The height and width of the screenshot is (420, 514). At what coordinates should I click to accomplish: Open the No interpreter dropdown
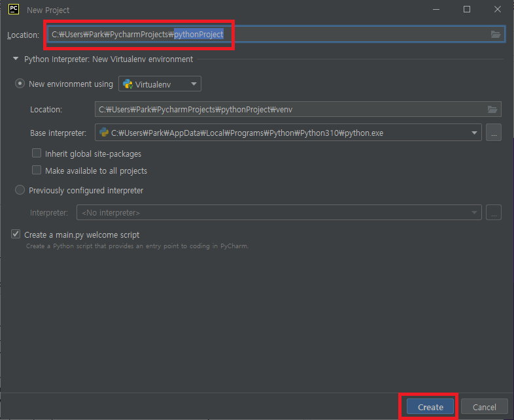pyautogui.click(x=279, y=212)
